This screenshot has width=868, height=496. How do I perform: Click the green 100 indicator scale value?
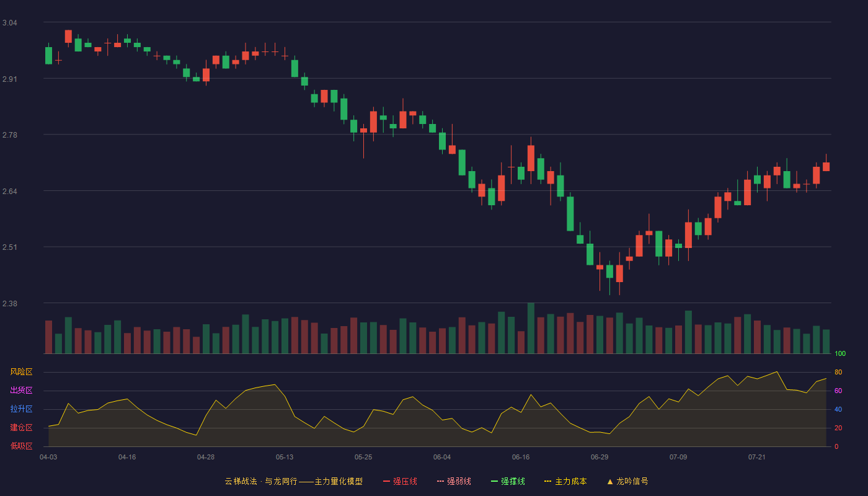[x=840, y=354]
